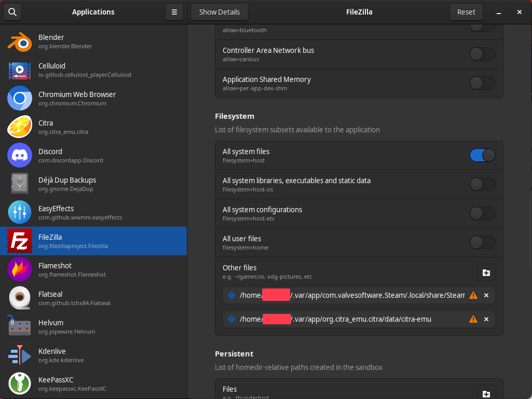This screenshot has height=399, width=532.
Task: Toggle Controller Area Network bus switch
Action: (483, 54)
